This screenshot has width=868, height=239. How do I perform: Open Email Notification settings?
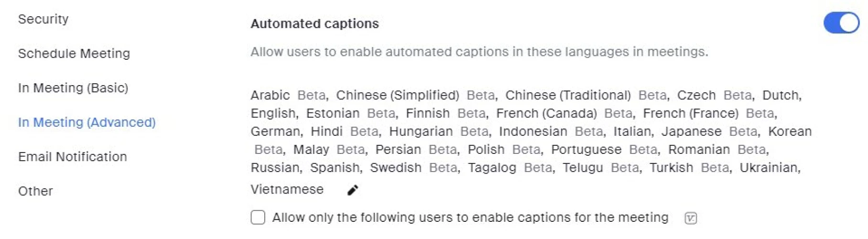click(73, 157)
